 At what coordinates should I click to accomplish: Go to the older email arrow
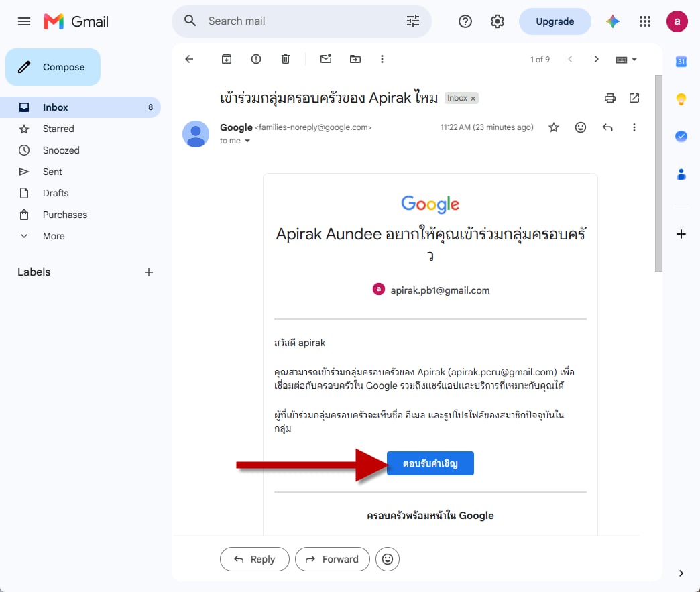(x=597, y=59)
